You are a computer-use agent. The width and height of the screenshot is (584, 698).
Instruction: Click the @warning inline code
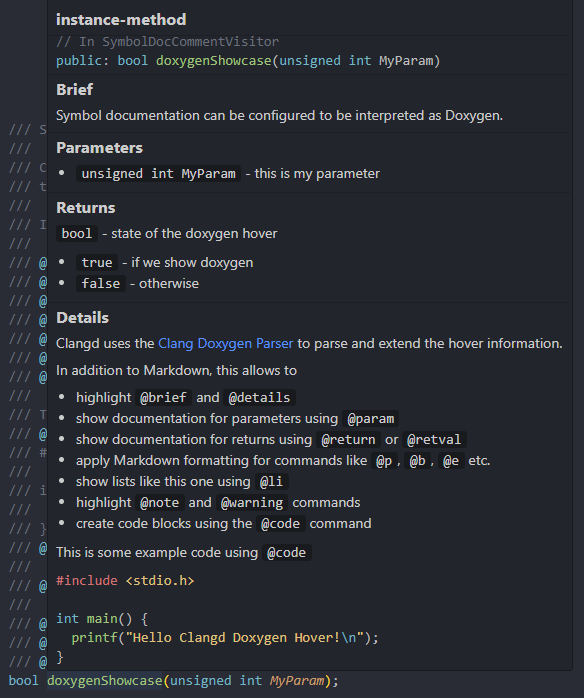click(x=252, y=502)
